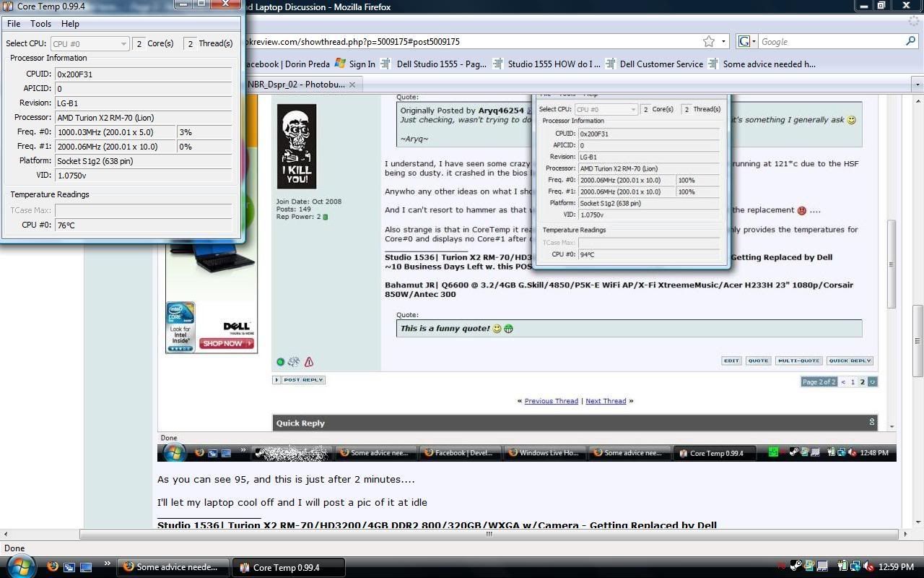Click the Show Desktop Quick Launch icon
Image resolution: width=924 pixels, height=578 pixels.
(x=86, y=567)
